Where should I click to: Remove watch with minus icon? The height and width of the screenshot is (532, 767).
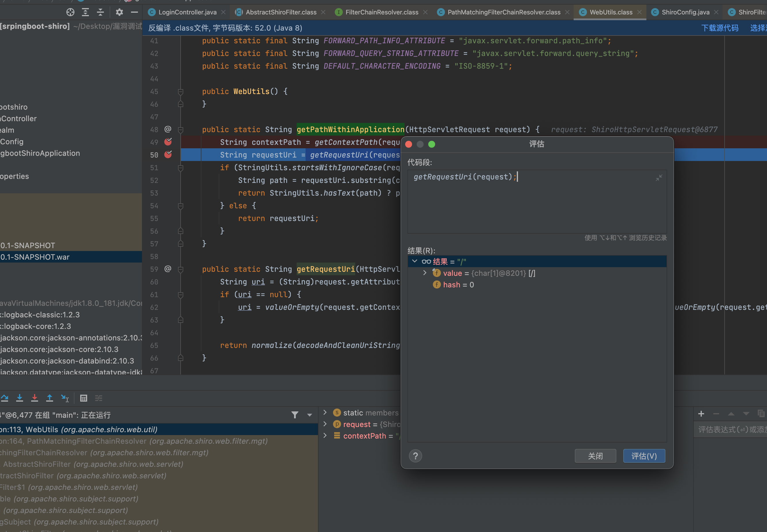click(716, 414)
